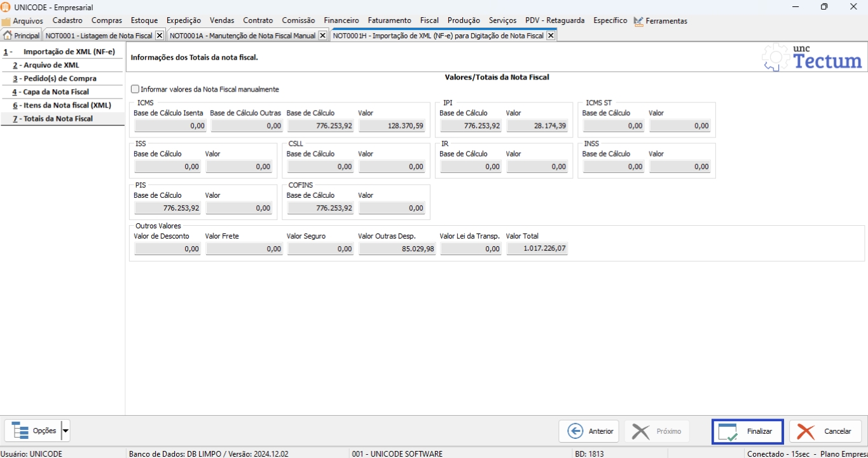Click the Valor Total field

(536, 249)
